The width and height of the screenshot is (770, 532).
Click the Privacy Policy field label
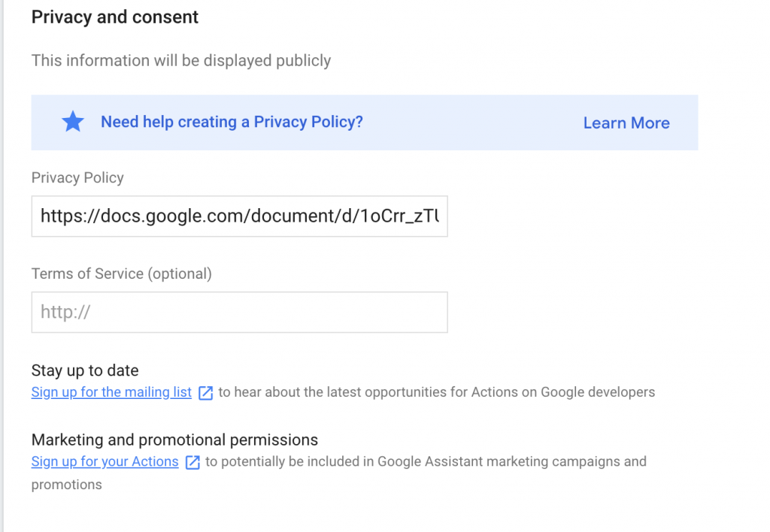(77, 178)
